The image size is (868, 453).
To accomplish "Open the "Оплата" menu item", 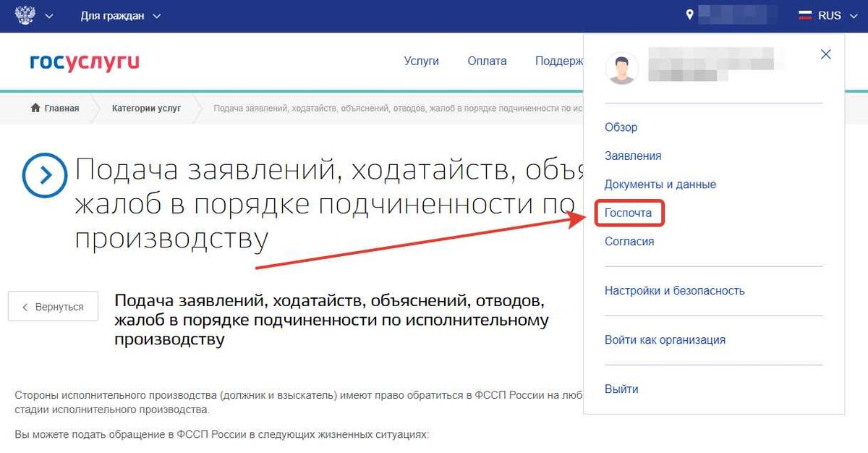I will pos(487,61).
